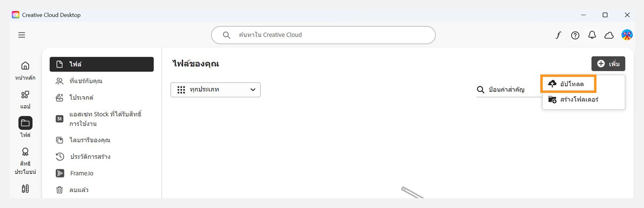Open Apps (แอป) in sidebar
This screenshot has width=644, height=208.
click(25, 99)
